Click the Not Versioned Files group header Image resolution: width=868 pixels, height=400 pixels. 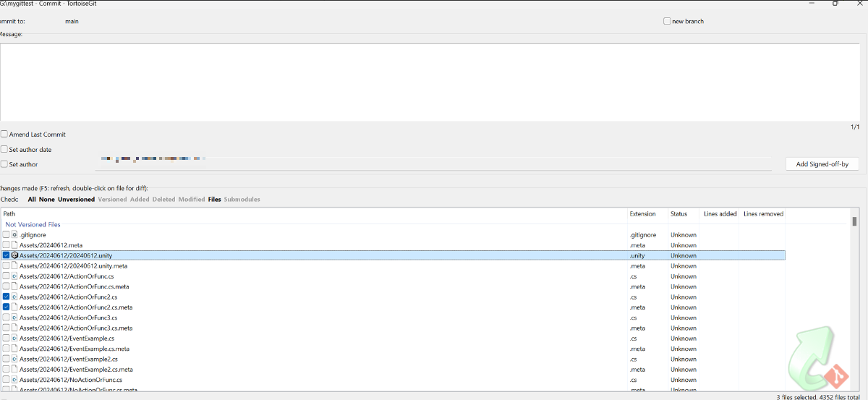pos(33,225)
